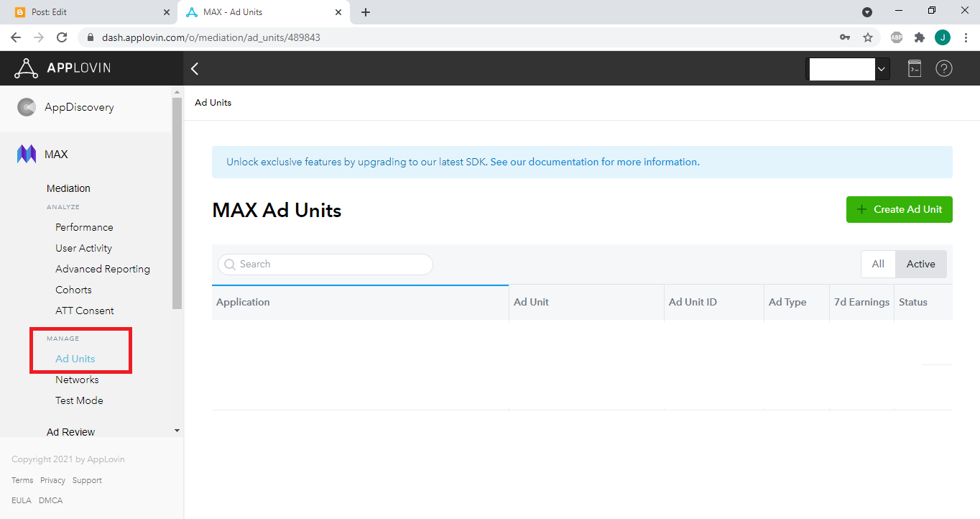Click the AppLovin logo in header

point(63,68)
